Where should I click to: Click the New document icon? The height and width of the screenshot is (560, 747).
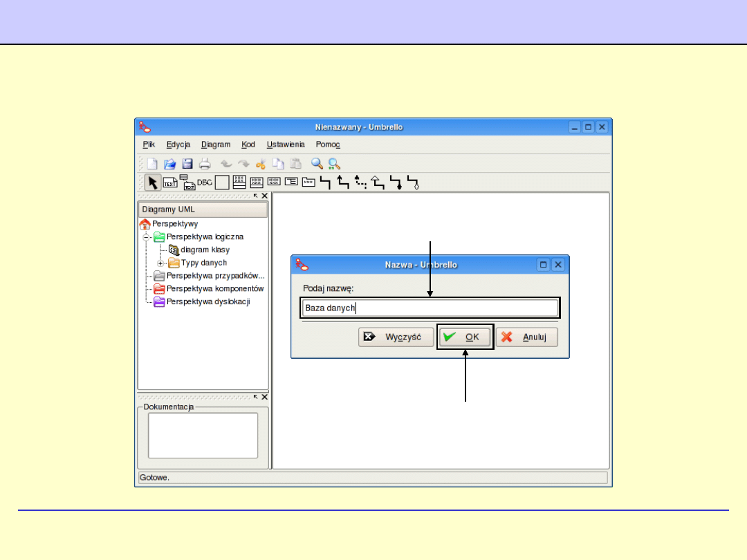pos(152,164)
